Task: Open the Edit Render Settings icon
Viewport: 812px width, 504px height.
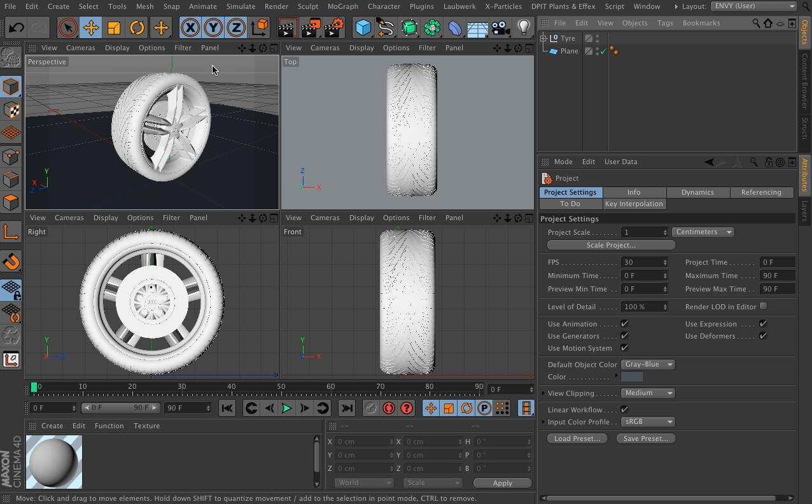Action: tap(334, 28)
